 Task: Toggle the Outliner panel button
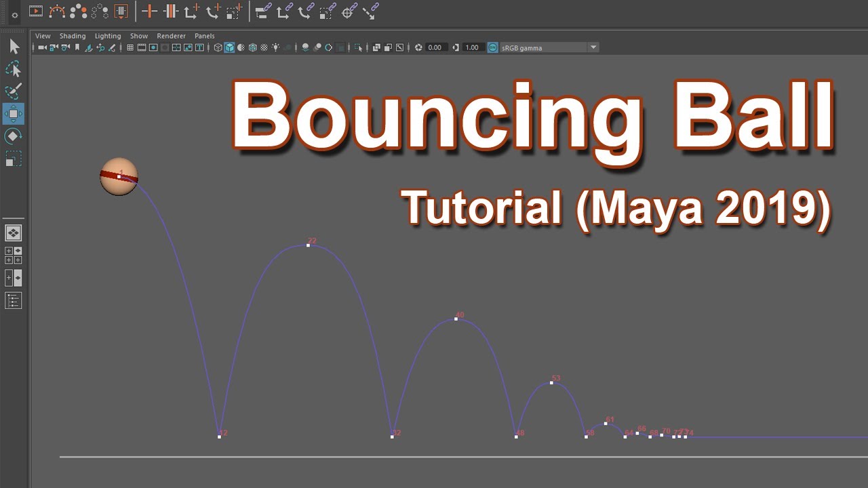14,300
